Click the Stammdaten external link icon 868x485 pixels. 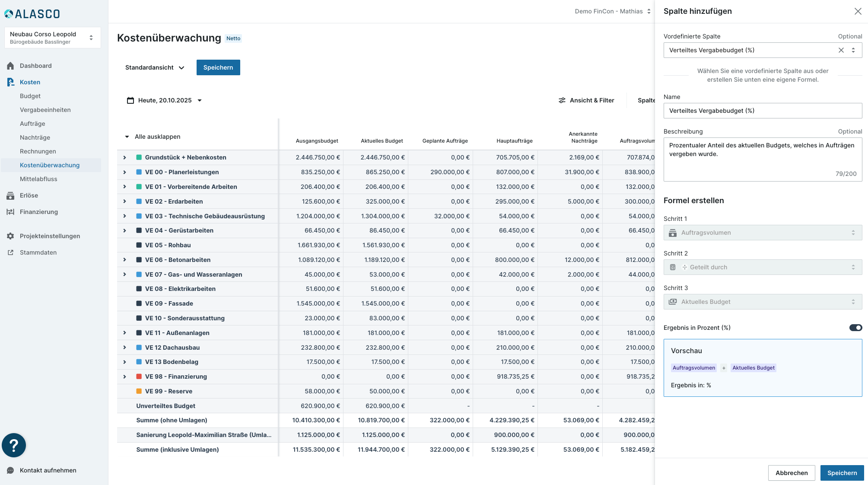[x=10, y=252]
